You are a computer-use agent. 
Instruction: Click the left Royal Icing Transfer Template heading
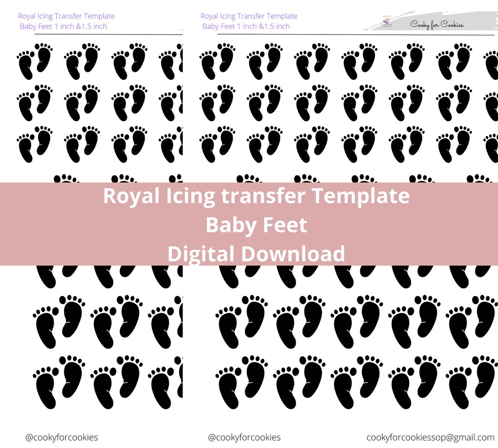click(66, 16)
